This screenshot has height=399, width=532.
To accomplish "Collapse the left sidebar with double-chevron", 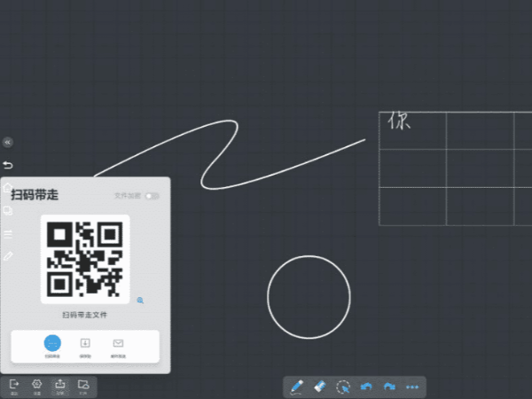I will click(8, 142).
